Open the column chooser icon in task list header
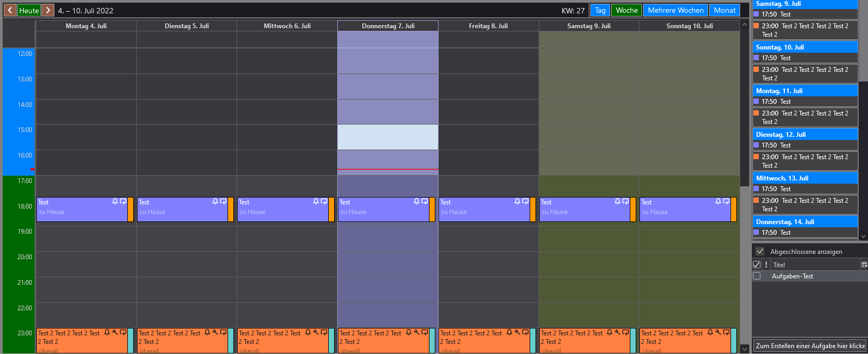The height and width of the screenshot is (354, 868). 864,265
